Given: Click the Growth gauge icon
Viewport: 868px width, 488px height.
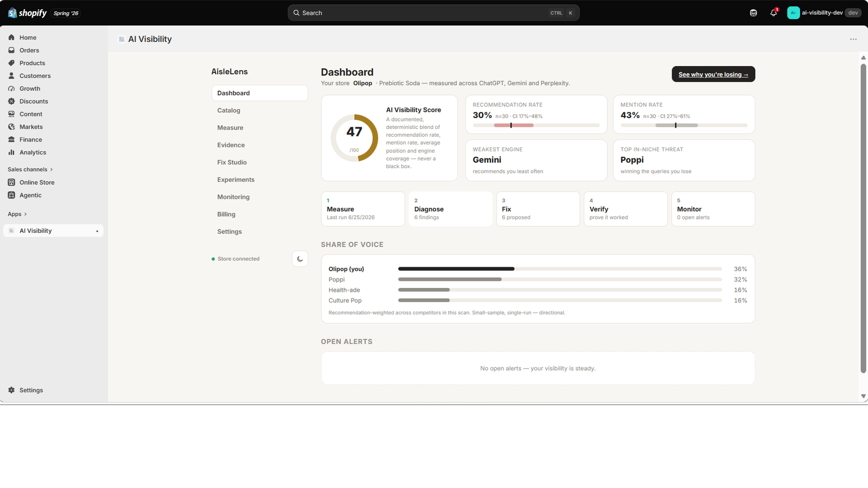Looking at the screenshot, I should tap(11, 88).
